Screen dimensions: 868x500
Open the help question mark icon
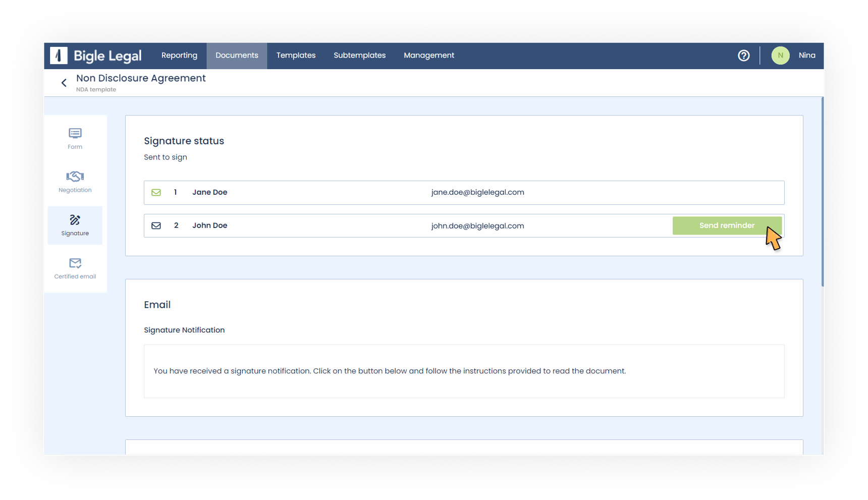pos(743,55)
